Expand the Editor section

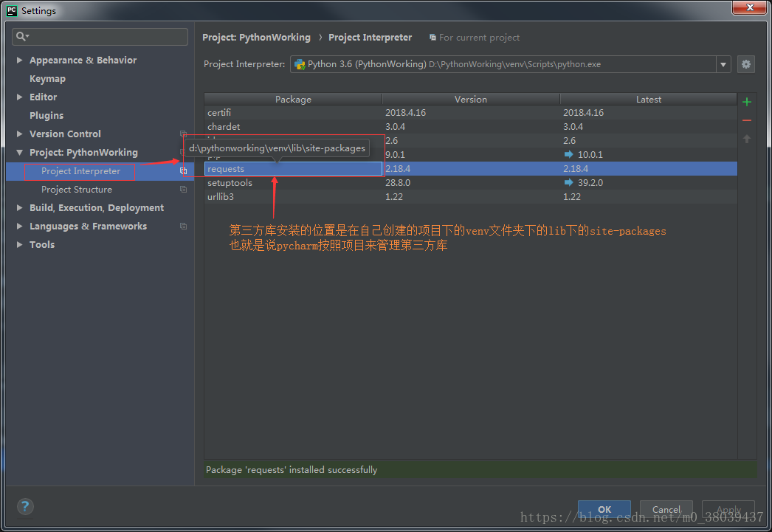[20, 97]
